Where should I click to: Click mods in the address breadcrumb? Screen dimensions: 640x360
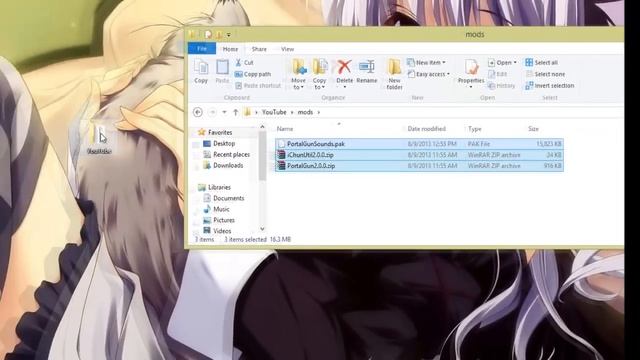coord(305,112)
